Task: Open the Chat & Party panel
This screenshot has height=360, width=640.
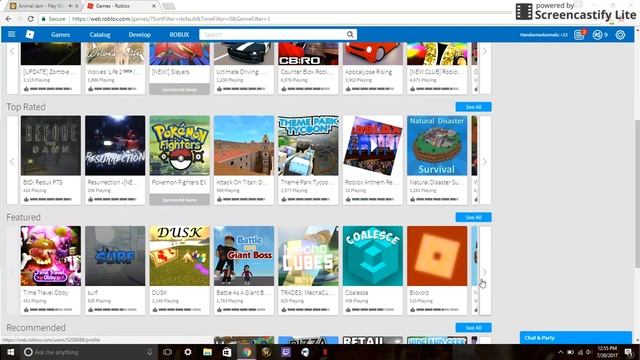Action: tap(576, 338)
